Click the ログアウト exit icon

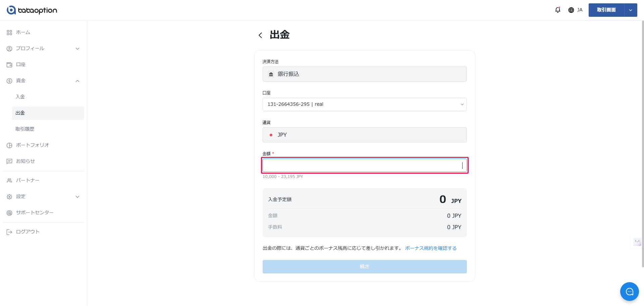pyautogui.click(x=9, y=232)
